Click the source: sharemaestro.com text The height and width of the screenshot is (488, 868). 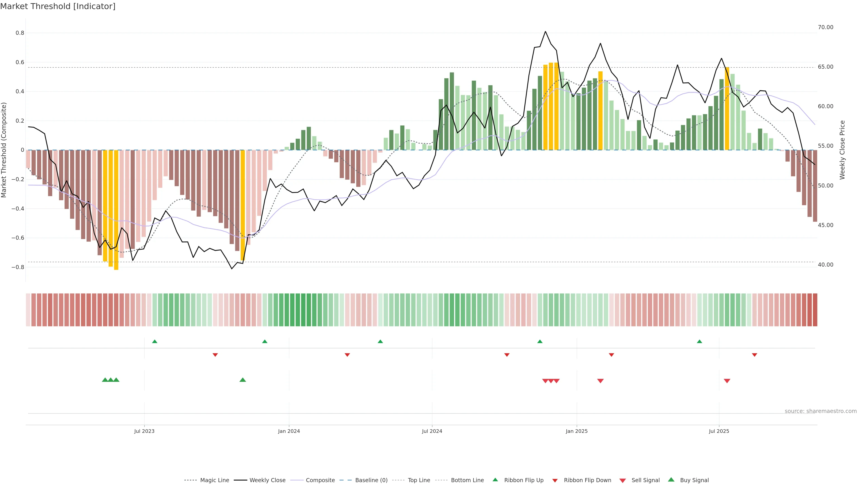coord(821,411)
